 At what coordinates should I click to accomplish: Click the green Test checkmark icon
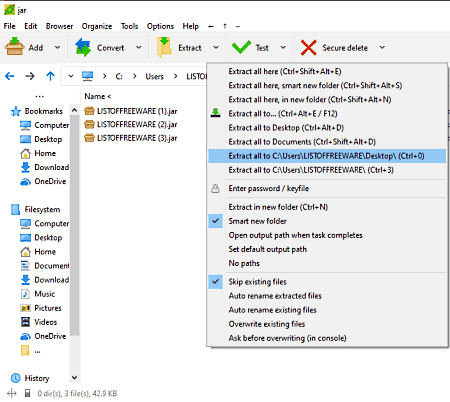[x=241, y=47]
